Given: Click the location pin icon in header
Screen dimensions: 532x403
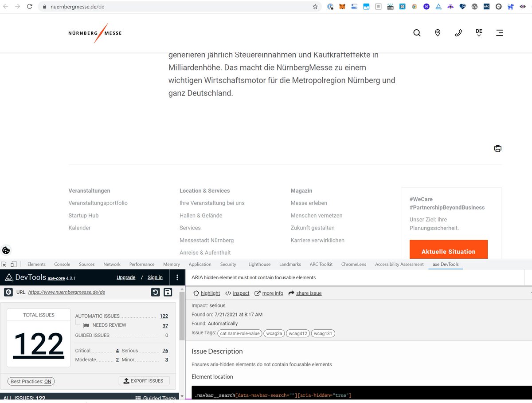Looking at the screenshot, I should click(x=438, y=33).
